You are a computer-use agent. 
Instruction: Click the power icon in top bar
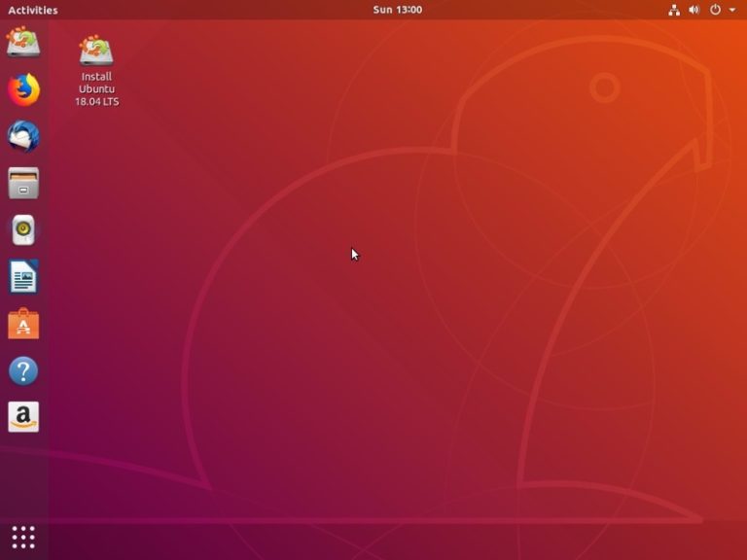click(x=715, y=10)
